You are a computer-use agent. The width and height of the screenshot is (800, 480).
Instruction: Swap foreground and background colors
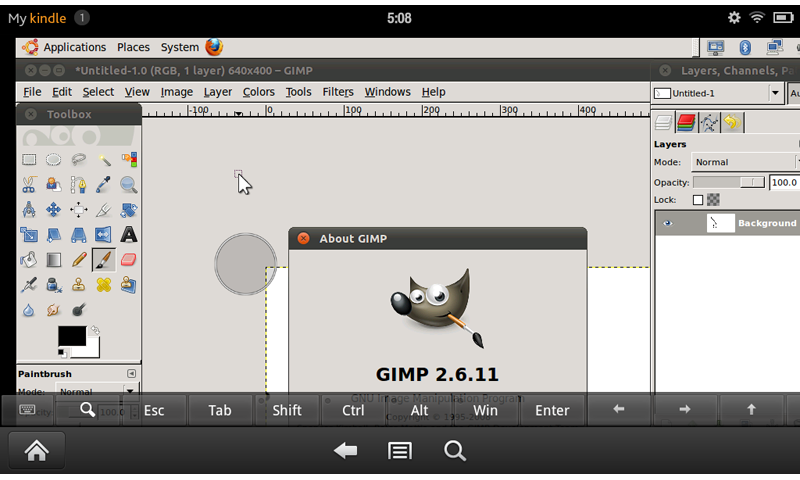(x=95, y=331)
